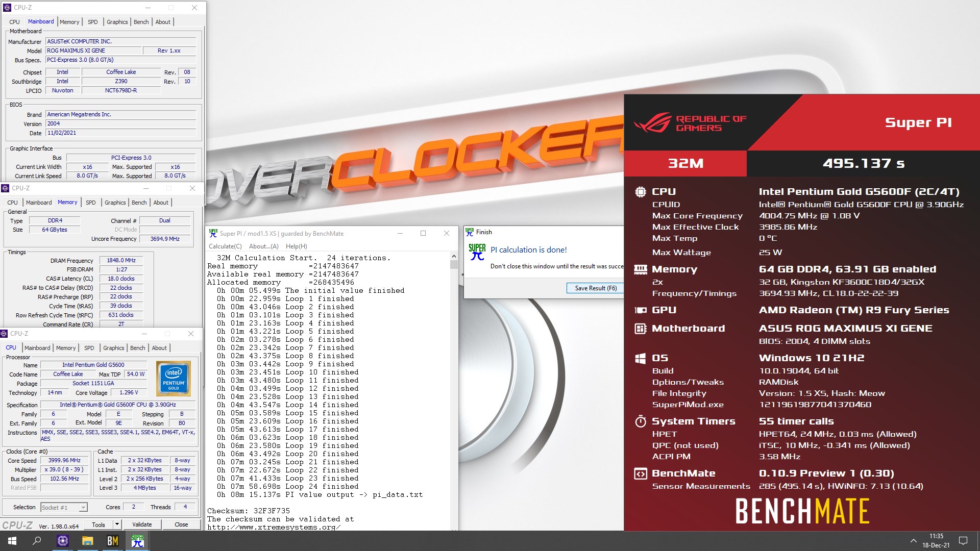Click the Close button in CPU-Z
The width and height of the screenshot is (980, 551).
coord(181,524)
